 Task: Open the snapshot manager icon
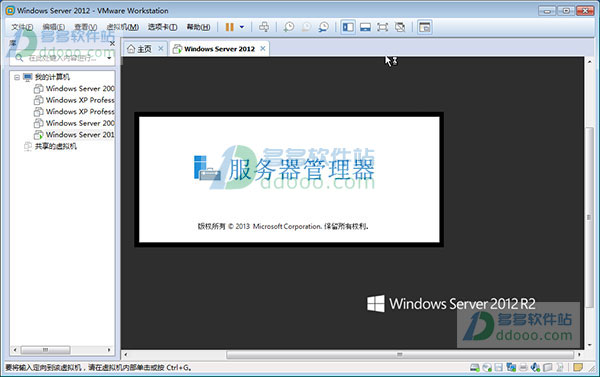tap(323, 27)
